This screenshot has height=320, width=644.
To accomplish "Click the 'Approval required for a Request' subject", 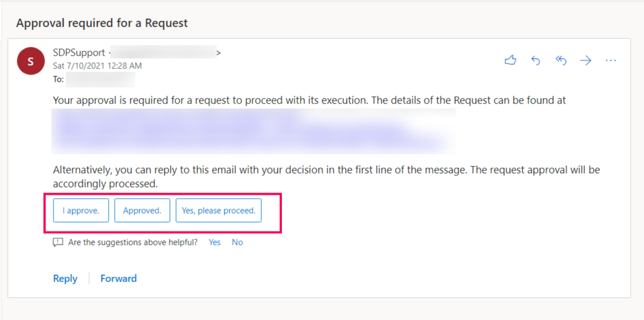I will tap(102, 23).
